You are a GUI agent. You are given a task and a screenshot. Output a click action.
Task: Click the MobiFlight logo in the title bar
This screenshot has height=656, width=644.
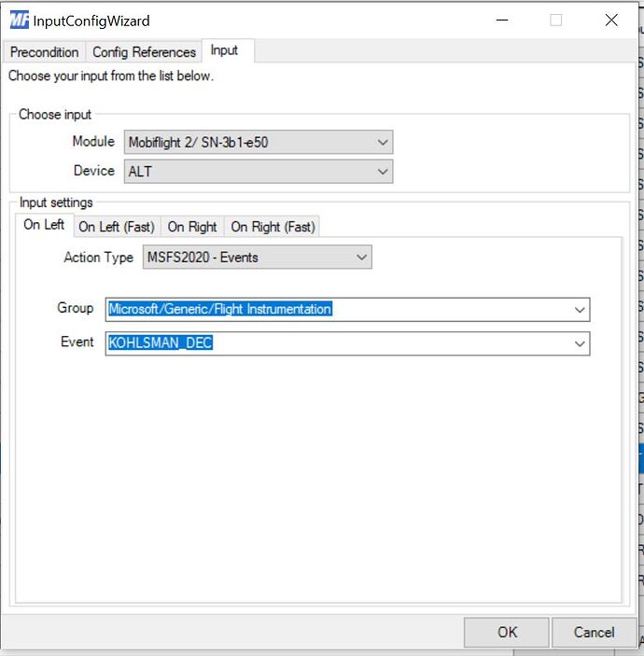[x=19, y=20]
